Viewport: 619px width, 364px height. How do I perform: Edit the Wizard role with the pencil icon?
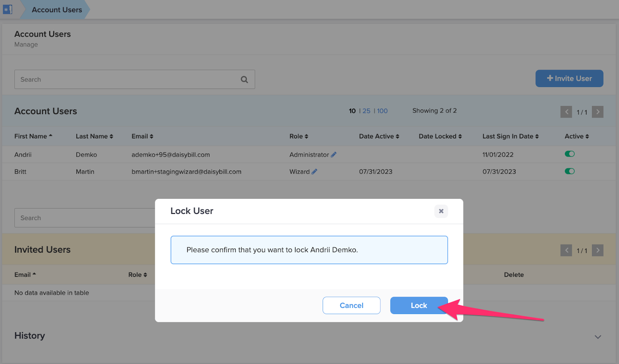click(315, 171)
